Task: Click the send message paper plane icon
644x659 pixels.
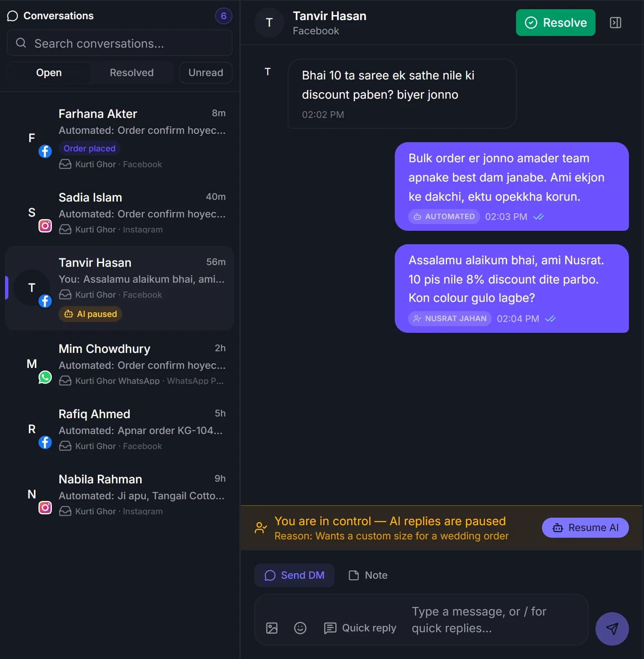Action: pyautogui.click(x=612, y=628)
